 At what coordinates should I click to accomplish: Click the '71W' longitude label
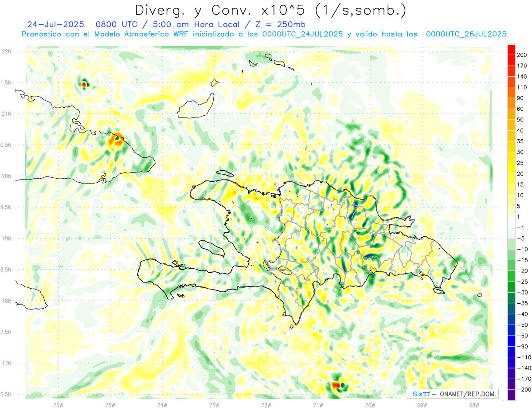click(x=318, y=405)
